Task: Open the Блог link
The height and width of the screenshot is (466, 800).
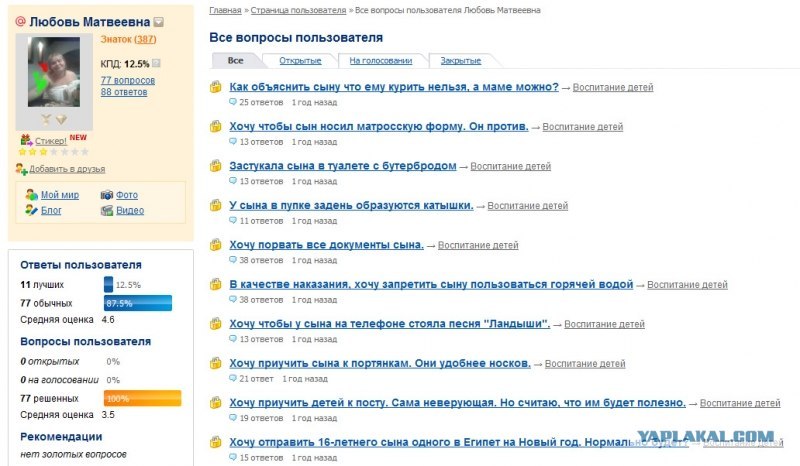Action: (51, 210)
